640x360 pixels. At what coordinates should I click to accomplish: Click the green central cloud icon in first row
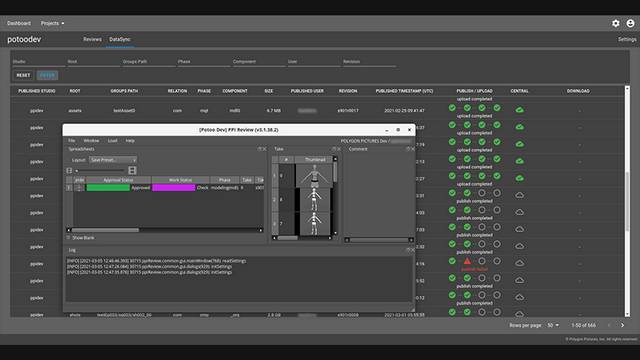519,110
